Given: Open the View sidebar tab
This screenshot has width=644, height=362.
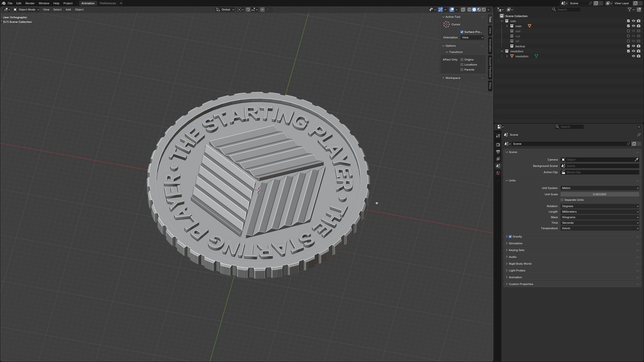Looking at the screenshot, I should point(490,30).
